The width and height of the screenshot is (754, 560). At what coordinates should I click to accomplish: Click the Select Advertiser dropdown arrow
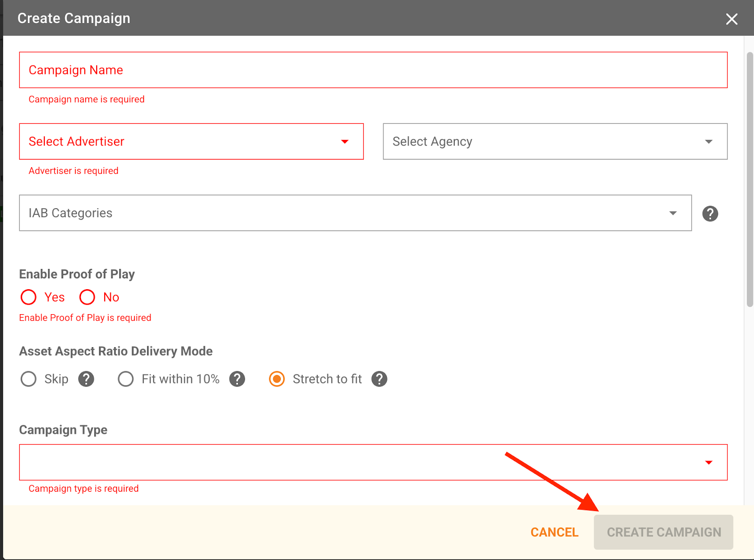[x=345, y=142]
